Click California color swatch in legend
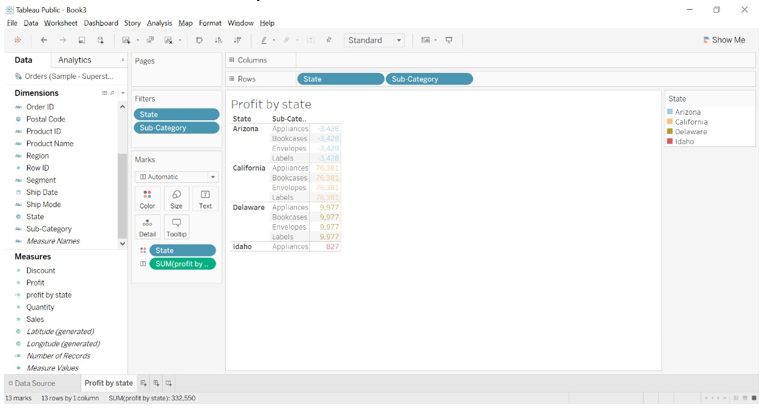This screenshot has width=762, height=409. point(670,121)
